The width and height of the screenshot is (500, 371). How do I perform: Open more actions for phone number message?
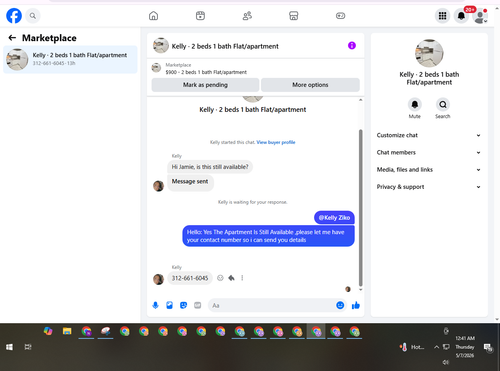pyautogui.click(x=242, y=278)
